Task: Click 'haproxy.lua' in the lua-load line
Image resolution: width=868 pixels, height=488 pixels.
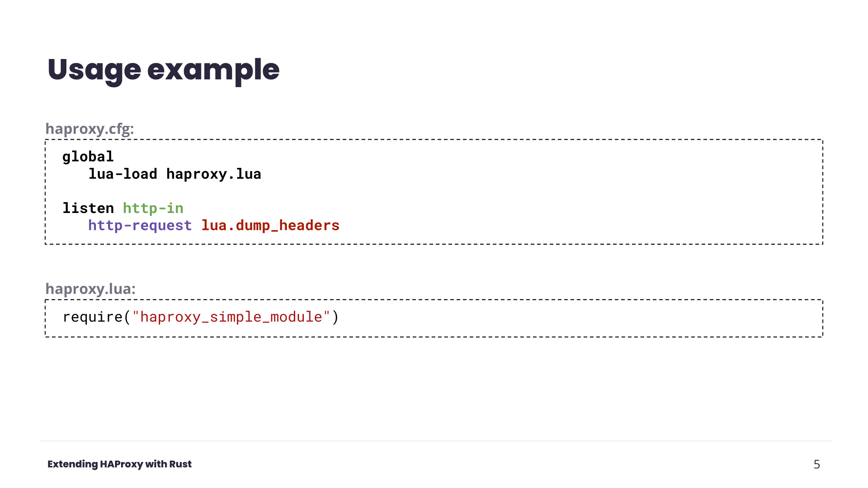Action: point(214,174)
